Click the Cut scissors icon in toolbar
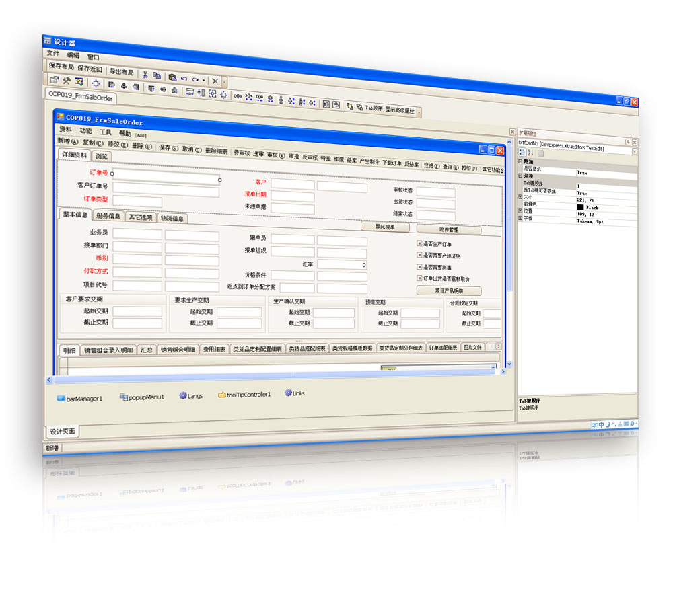Viewport: 673px width, 616px height. coord(145,75)
